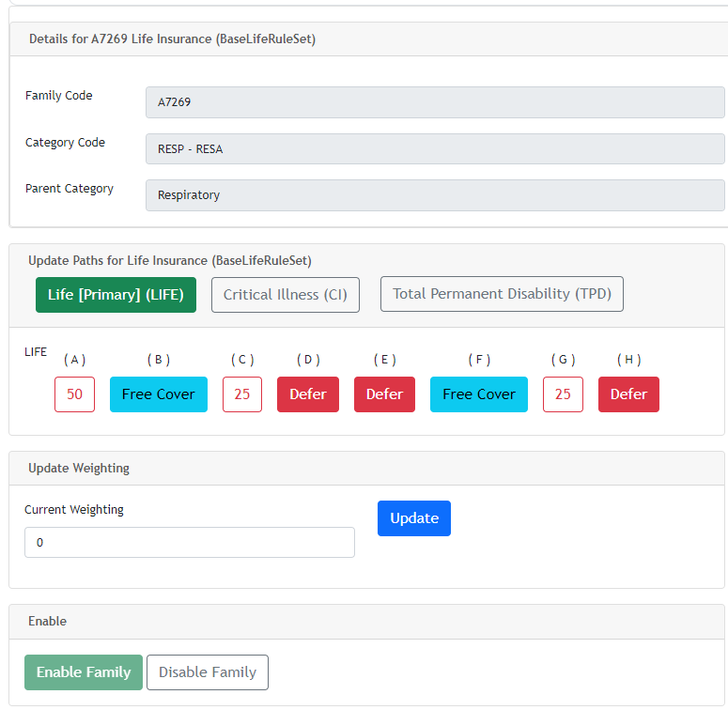This screenshot has height=710, width=728.
Task: Focus the Current Weighting input field
Action: click(x=190, y=543)
